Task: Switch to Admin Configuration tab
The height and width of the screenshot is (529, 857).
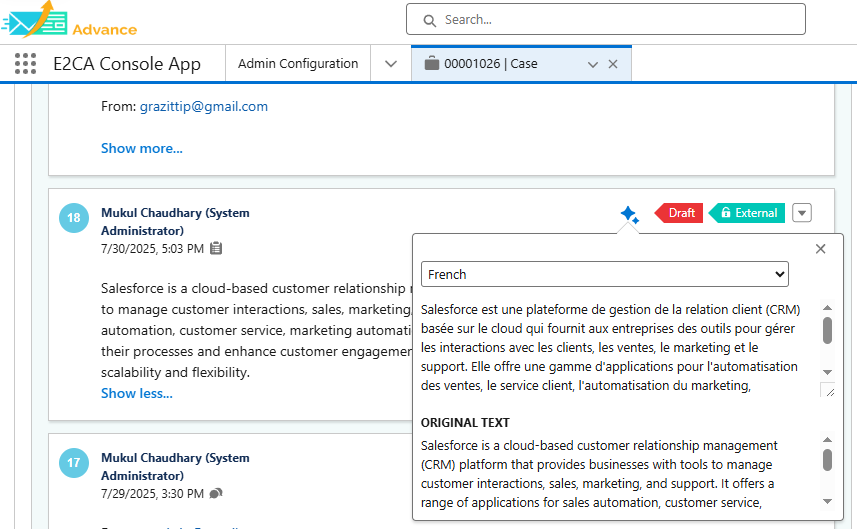Action: [298, 63]
